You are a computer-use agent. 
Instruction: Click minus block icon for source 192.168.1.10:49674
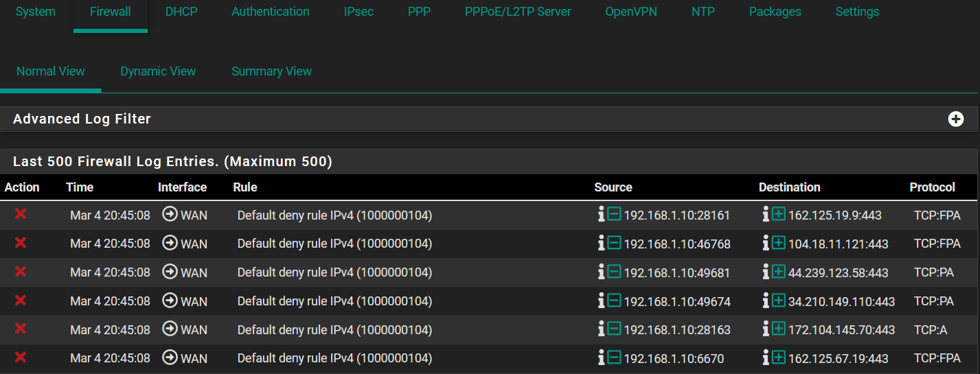click(614, 301)
